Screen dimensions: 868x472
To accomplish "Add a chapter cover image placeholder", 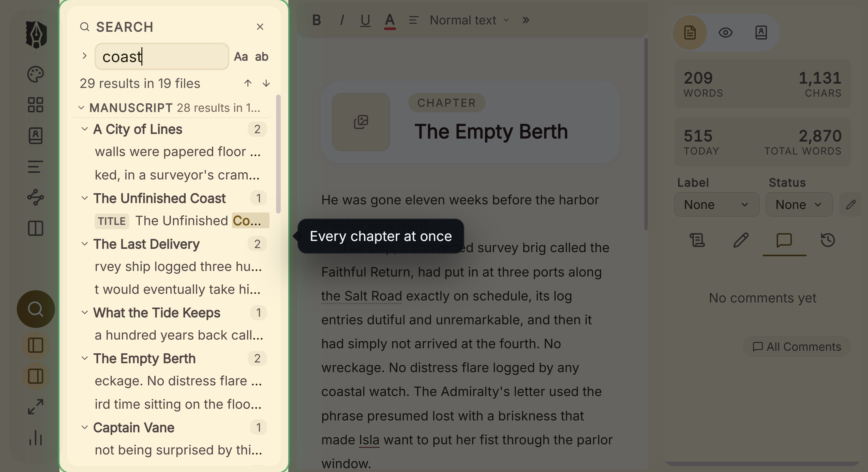I will click(361, 122).
